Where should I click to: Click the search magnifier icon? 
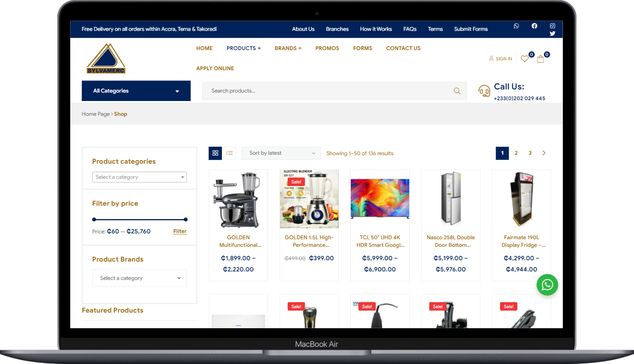coord(457,91)
